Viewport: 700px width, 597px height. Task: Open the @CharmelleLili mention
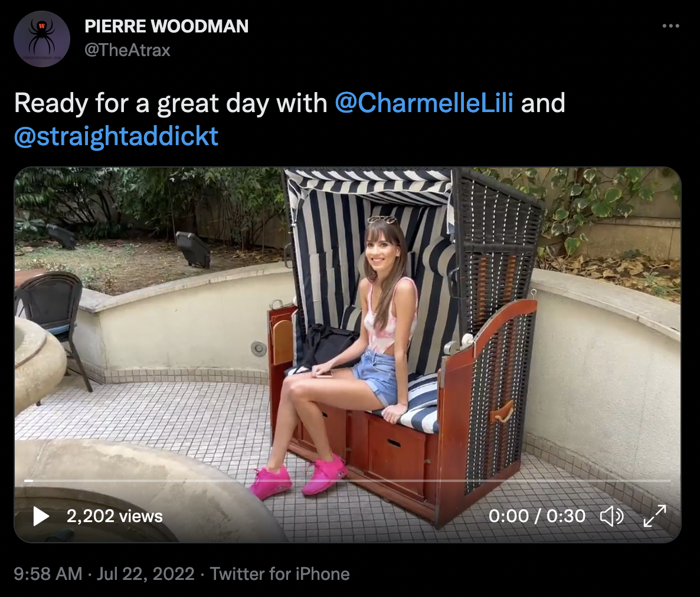[x=424, y=103]
